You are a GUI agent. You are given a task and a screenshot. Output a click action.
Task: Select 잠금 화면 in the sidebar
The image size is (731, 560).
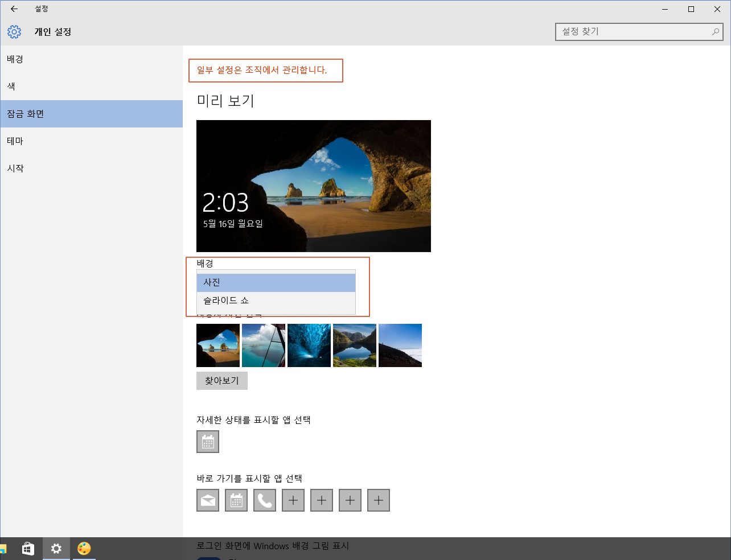click(x=91, y=114)
